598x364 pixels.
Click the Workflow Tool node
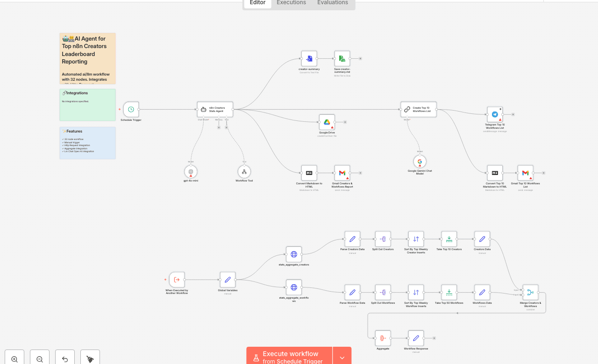point(244,172)
